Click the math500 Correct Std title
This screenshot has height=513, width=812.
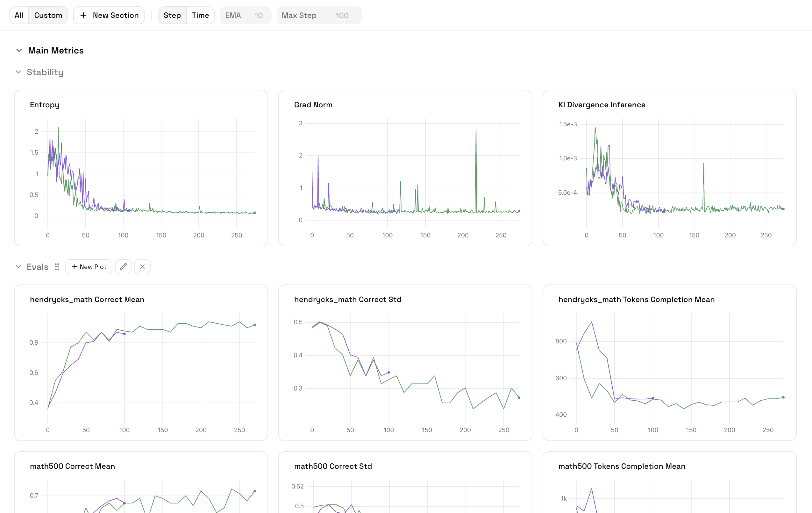(x=333, y=466)
